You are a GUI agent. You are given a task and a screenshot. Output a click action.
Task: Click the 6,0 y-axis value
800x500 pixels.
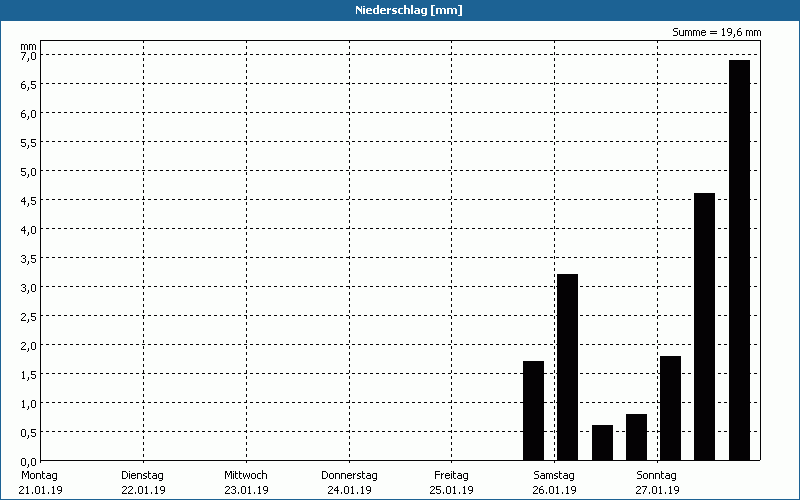click(29, 114)
